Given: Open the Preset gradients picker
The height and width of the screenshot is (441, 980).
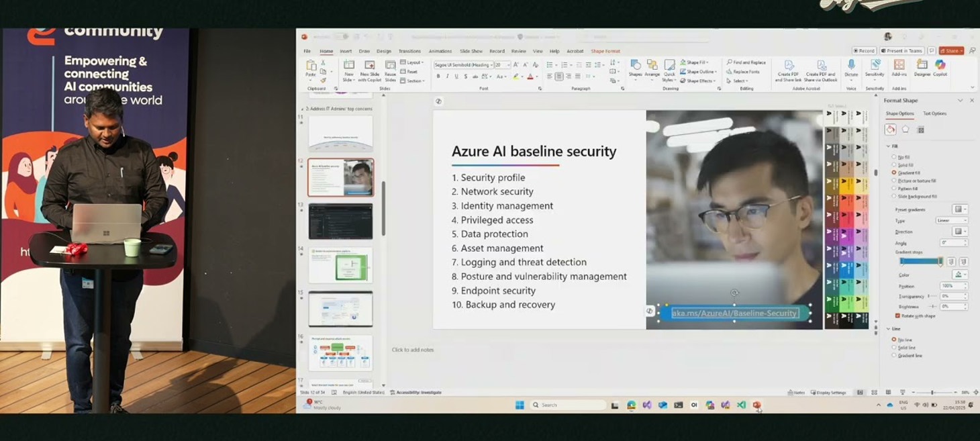Looking at the screenshot, I should [x=959, y=209].
